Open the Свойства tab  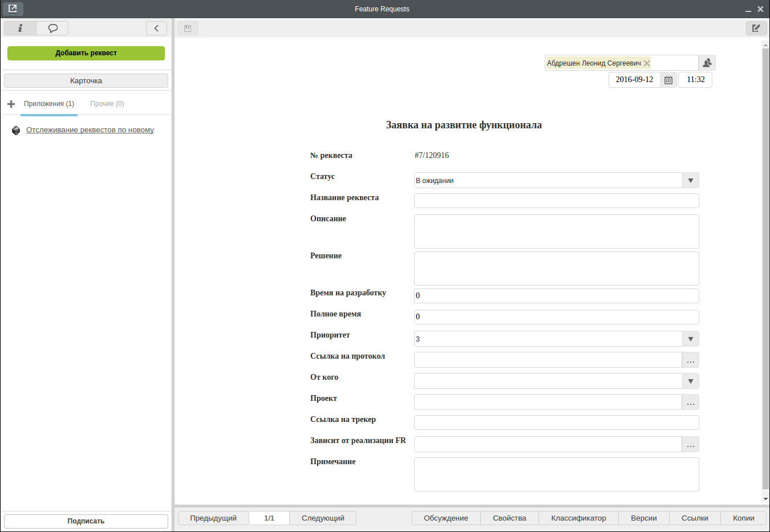pyautogui.click(x=509, y=518)
